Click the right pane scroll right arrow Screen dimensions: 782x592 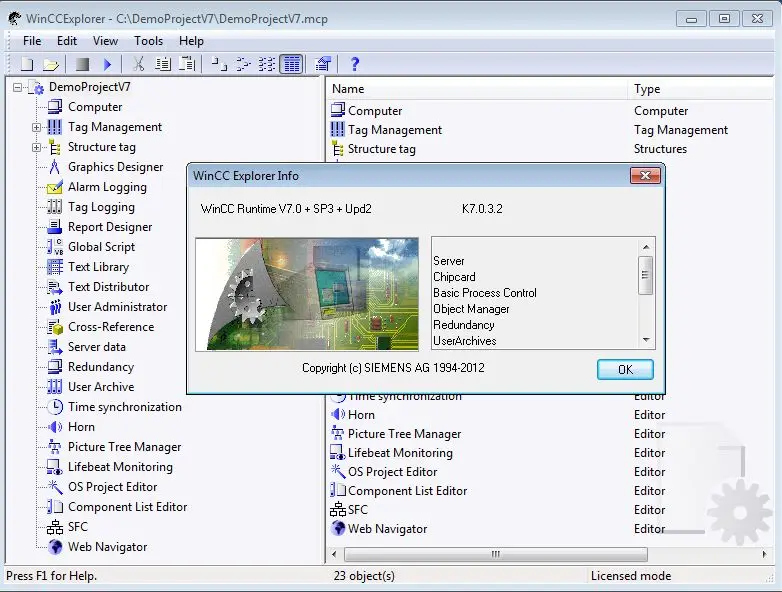765,554
